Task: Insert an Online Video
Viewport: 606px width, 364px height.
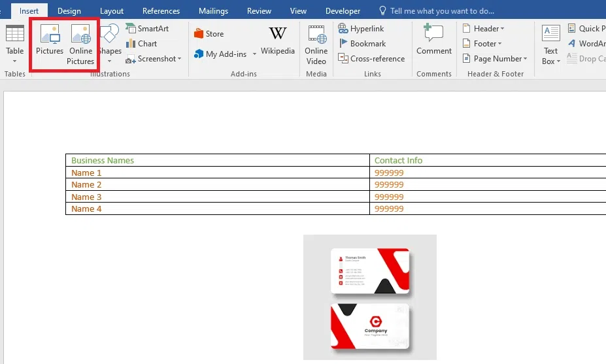Action: coord(316,44)
